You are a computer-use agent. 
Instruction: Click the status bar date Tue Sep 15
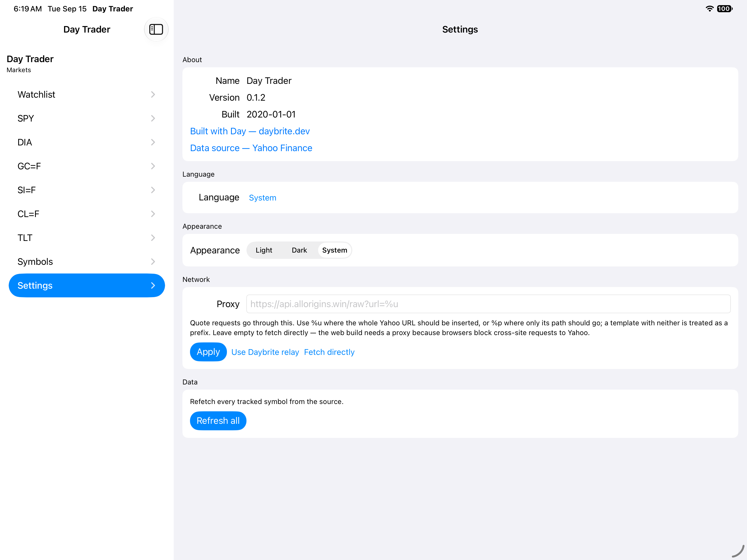[x=67, y=9]
